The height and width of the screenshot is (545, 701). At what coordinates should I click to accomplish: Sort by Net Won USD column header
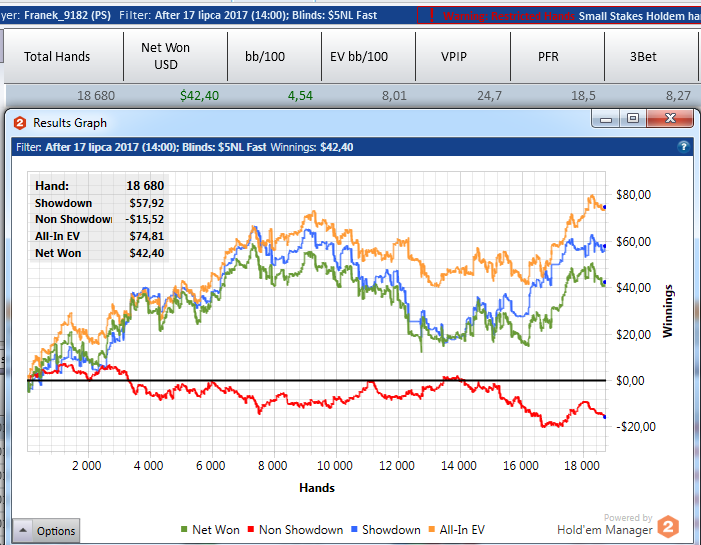[175, 56]
